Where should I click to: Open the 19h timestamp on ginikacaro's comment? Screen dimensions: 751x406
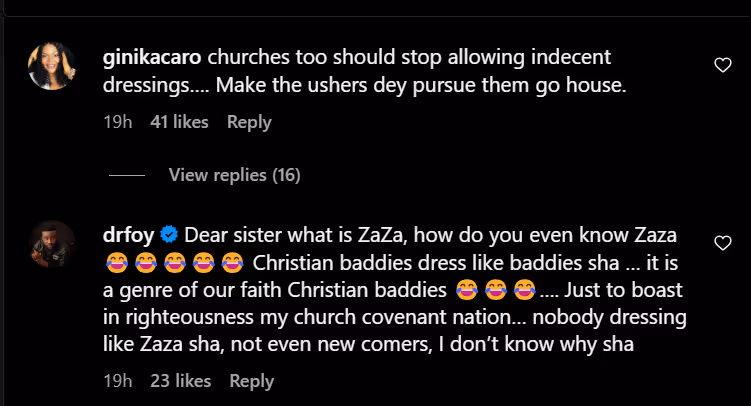118,122
